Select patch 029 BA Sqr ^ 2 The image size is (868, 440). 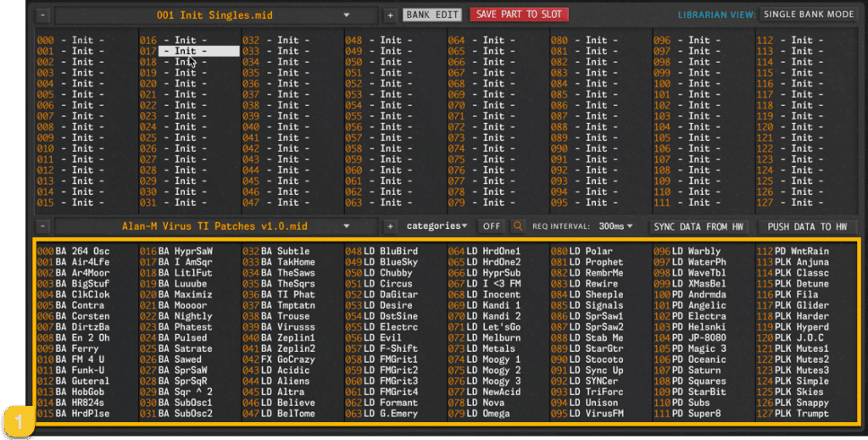tap(176, 392)
